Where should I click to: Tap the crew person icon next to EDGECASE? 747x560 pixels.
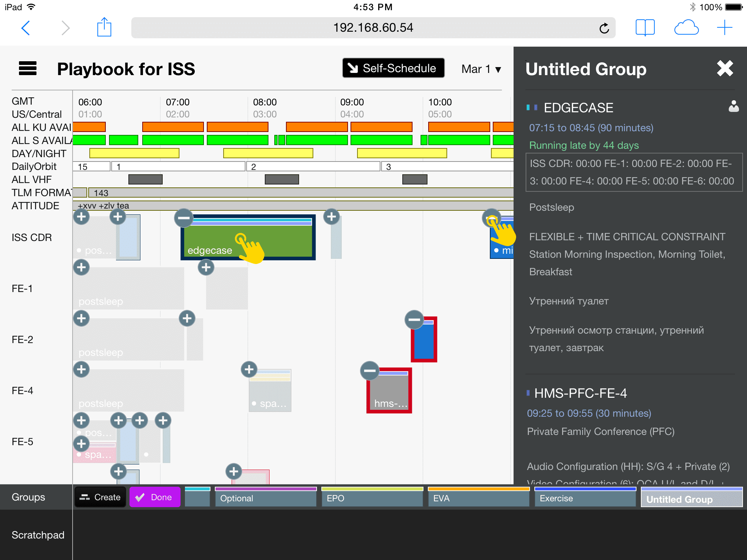coord(734,106)
